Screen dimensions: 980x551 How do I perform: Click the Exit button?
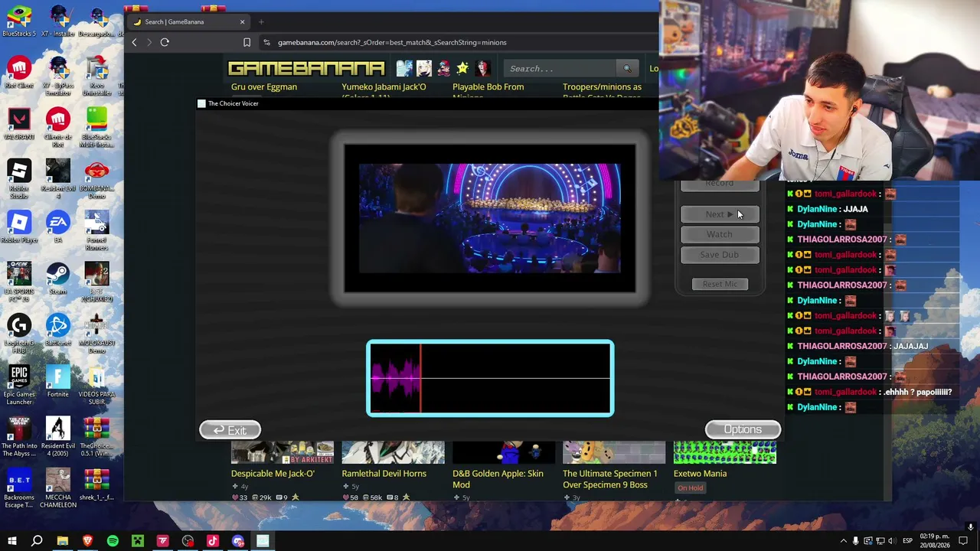click(x=230, y=430)
